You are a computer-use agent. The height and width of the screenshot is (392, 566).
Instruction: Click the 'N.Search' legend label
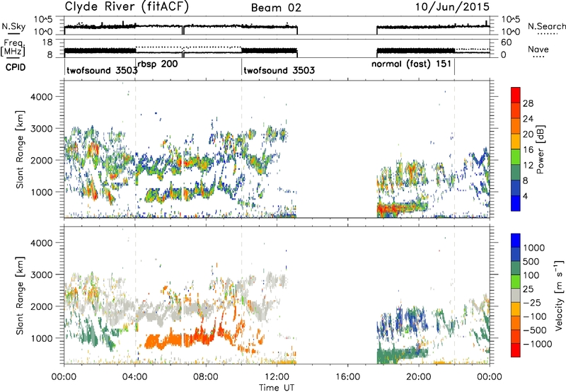point(546,26)
